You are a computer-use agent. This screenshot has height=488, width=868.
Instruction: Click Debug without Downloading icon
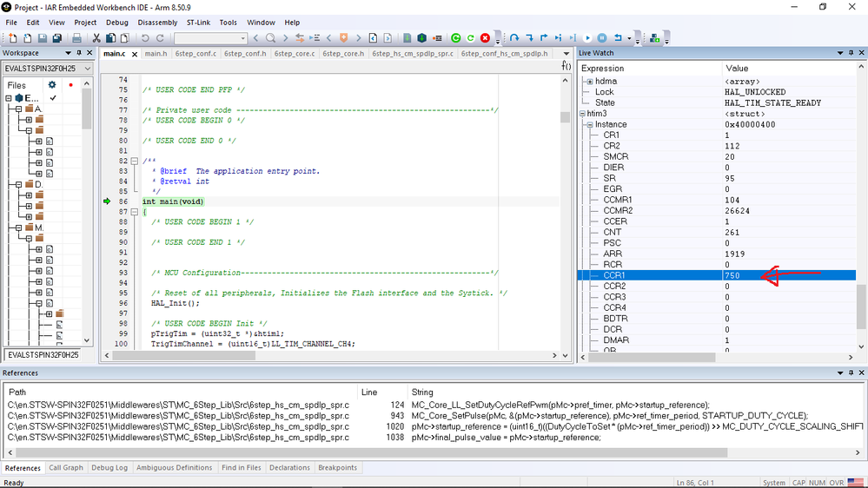[471, 37]
